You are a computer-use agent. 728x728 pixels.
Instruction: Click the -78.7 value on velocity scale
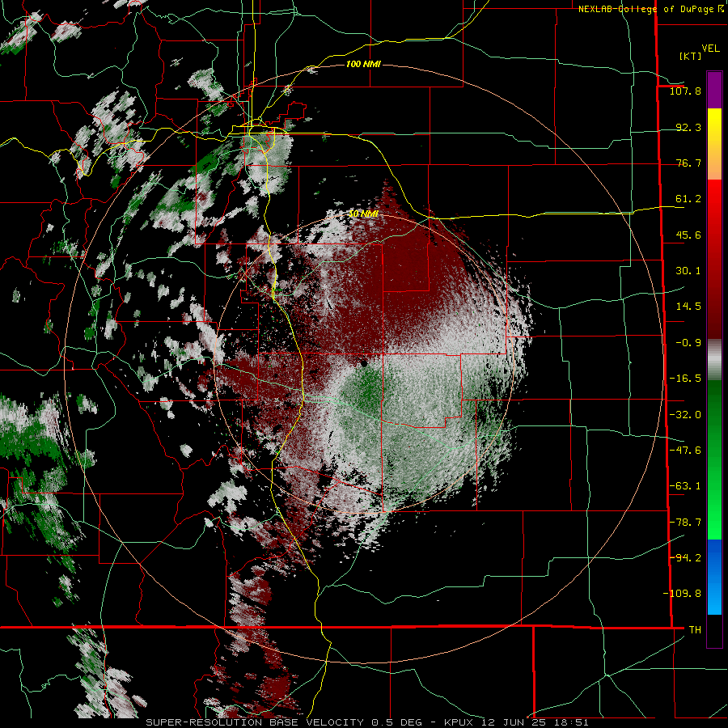tap(685, 523)
